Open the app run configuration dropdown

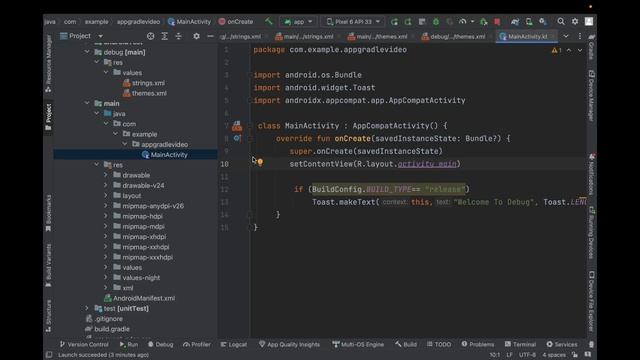(x=298, y=22)
